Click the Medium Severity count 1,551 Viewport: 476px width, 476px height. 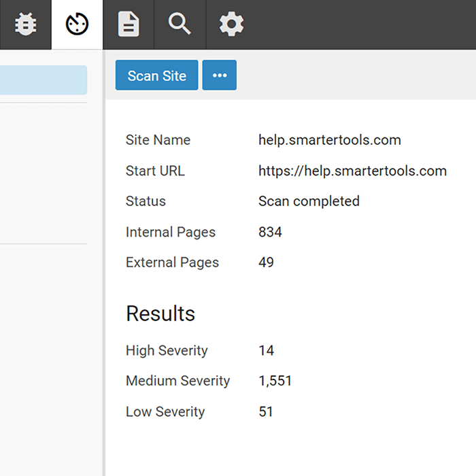(x=275, y=381)
